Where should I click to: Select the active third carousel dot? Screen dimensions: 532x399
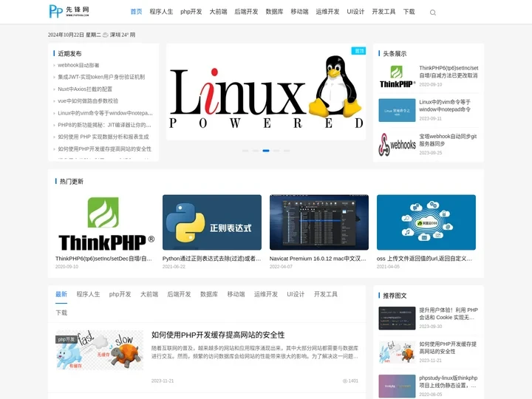pyautogui.click(x=266, y=151)
